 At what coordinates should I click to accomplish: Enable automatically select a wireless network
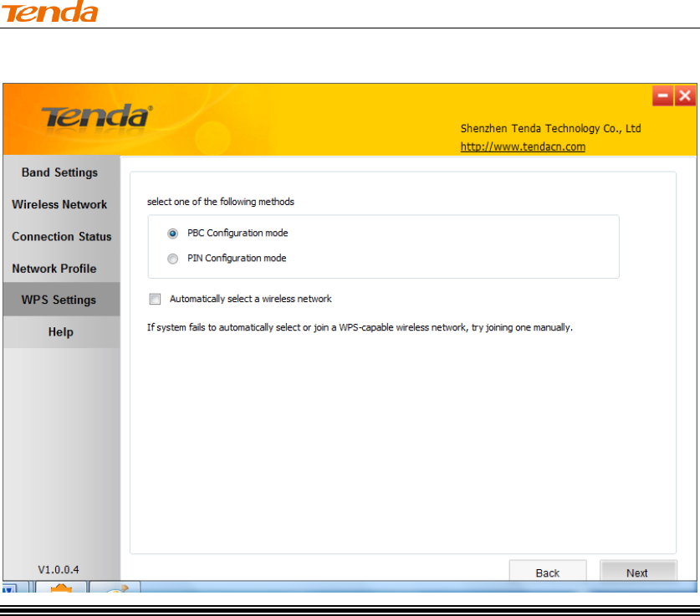click(x=155, y=299)
